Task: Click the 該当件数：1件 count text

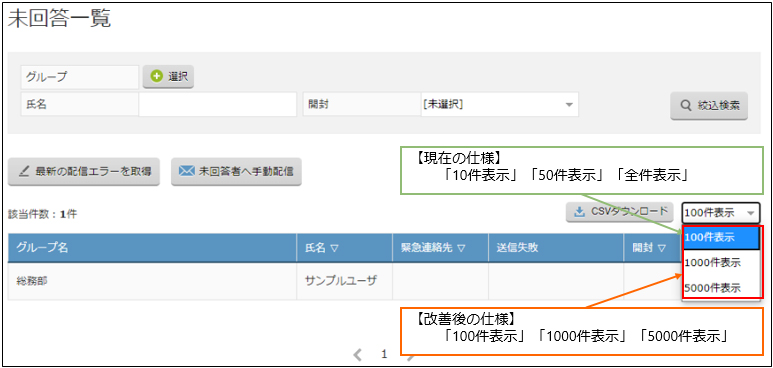Action: click(x=42, y=214)
